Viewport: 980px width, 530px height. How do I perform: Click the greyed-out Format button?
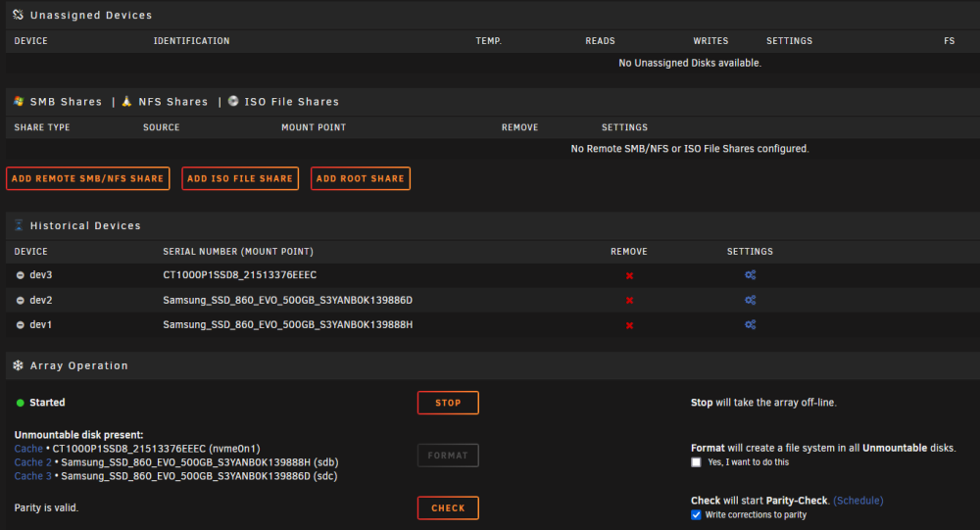click(x=448, y=455)
